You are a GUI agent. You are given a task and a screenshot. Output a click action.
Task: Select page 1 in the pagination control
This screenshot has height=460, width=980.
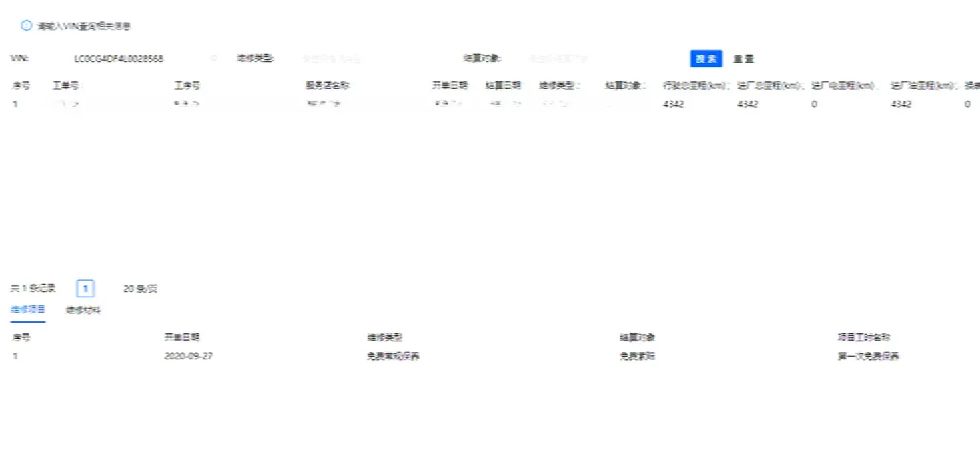(86, 288)
